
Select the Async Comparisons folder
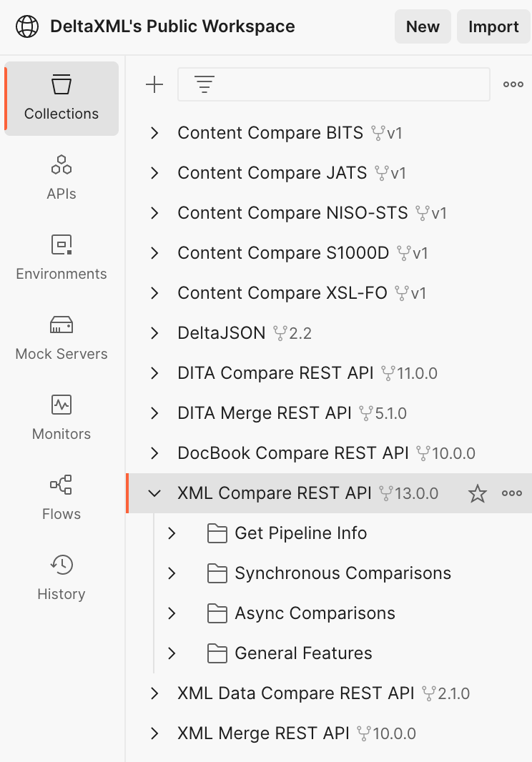315,613
